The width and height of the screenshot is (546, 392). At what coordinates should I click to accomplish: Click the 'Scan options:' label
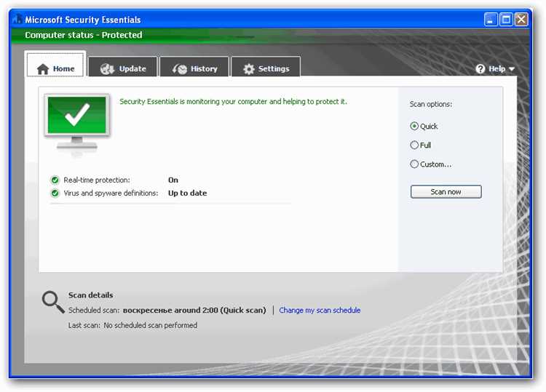pyautogui.click(x=431, y=104)
